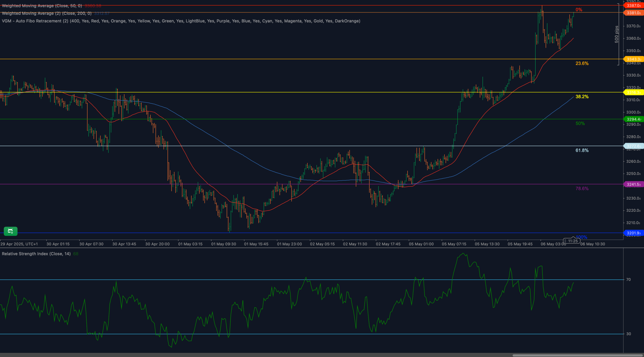Viewport: 644px width, 357px height.
Task: Click the RSI current value 68
Action: [76, 254]
